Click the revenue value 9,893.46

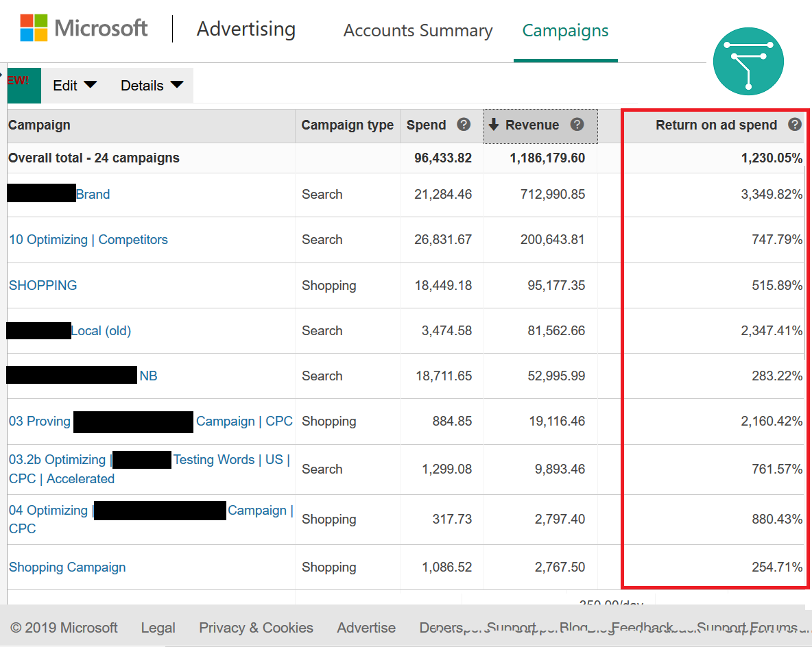point(560,469)
